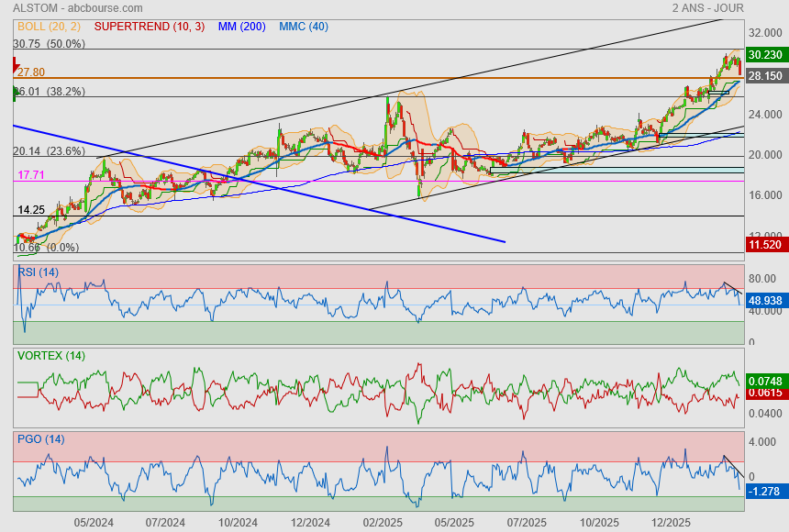Click the green 0.0748 Vortex value tag
This screenshot has width=789, height=532.
pos(765,381)
